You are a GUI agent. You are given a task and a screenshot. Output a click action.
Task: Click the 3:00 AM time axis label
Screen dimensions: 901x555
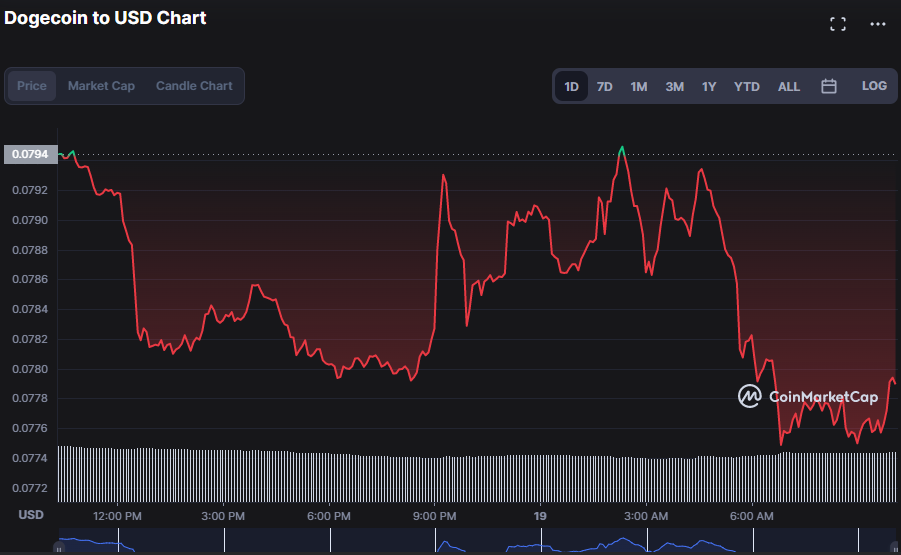[x=646, y=516]
